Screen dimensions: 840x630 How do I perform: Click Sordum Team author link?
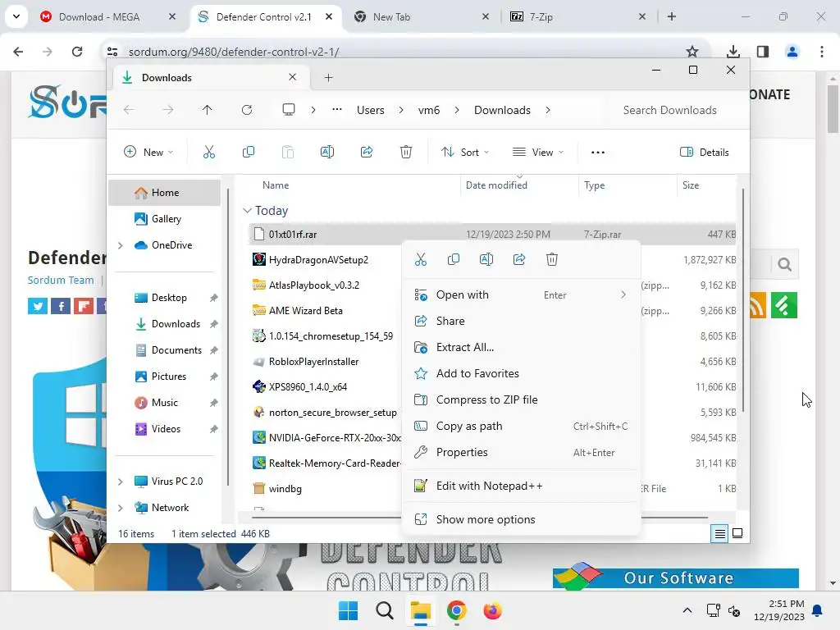coord(61,281)
